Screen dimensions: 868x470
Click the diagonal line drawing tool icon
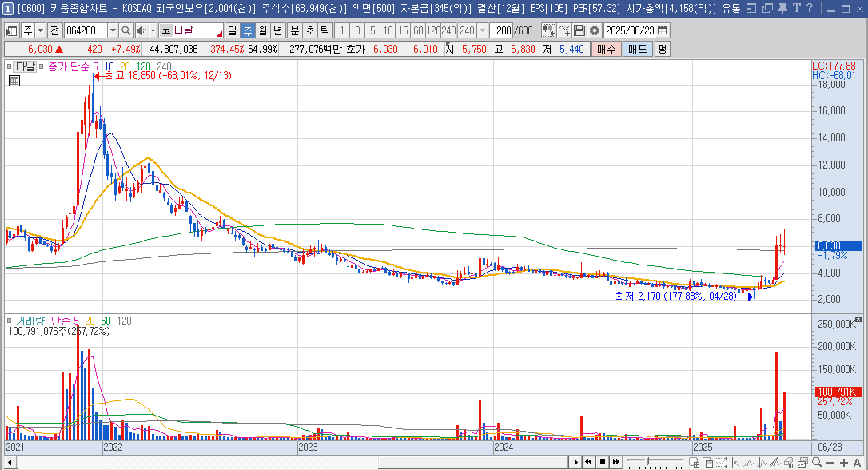(775, 462)
